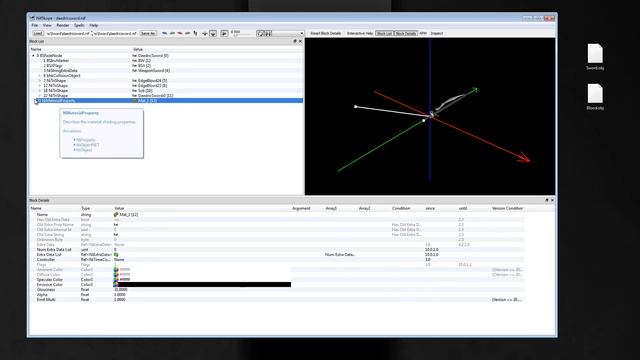This screenshot has width=640, height=360.
Task: Collapse the 0 BSFadeNode tree node
Action: 33,56
